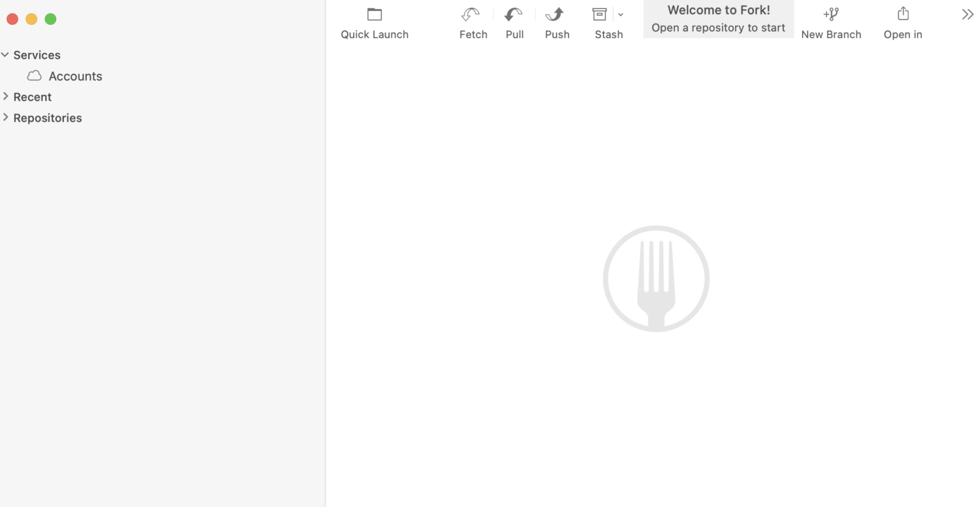The image size is (980, 507).
Task: Click the Fork logo in the center
Action: 656,279
